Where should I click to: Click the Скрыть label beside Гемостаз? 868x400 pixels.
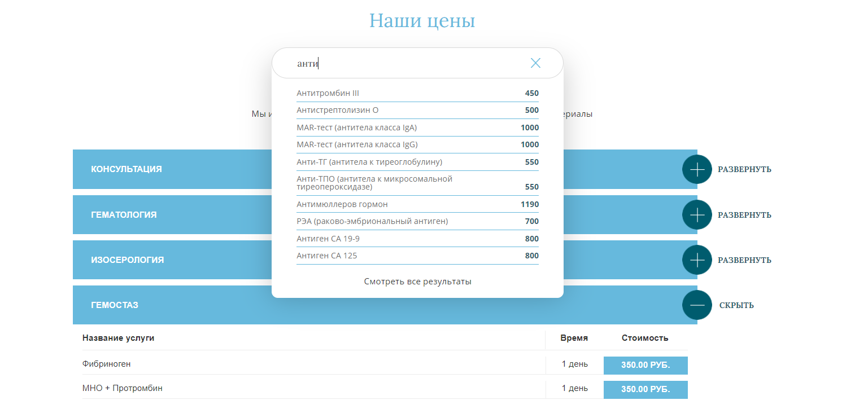[736, 305]
